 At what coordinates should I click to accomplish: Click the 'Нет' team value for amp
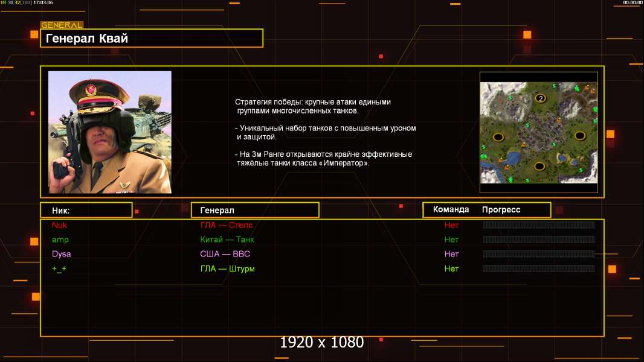[451, 240]
